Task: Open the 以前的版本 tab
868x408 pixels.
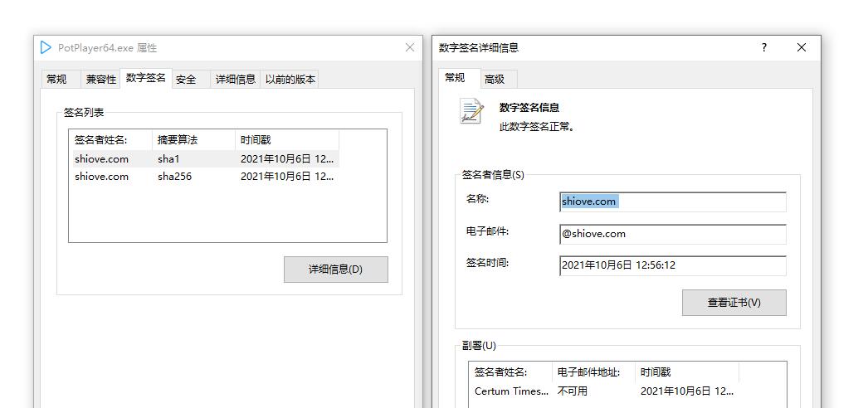Action: coord(290,80)
